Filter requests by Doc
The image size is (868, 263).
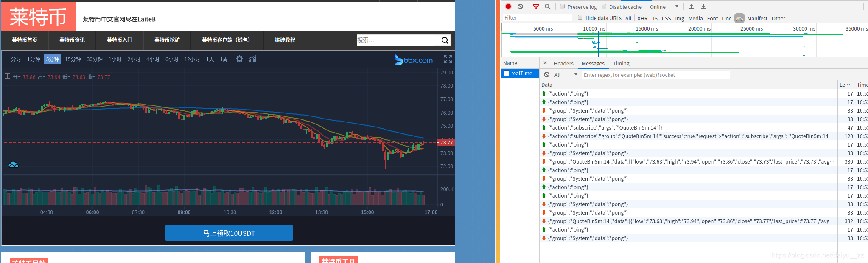click(x=726, y=18)
